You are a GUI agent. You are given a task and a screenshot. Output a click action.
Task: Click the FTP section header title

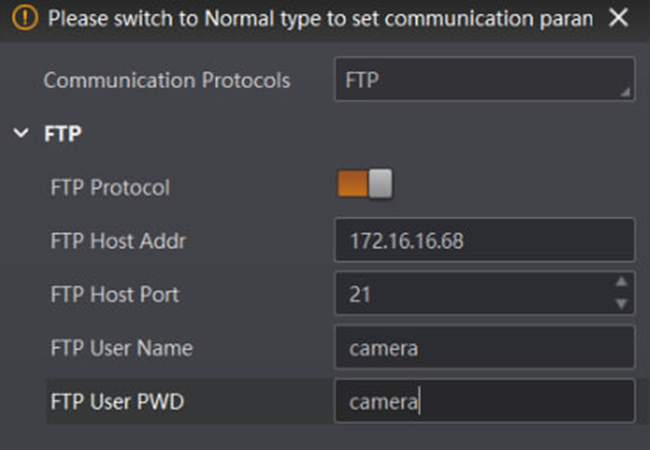click(x=63, y=134)
